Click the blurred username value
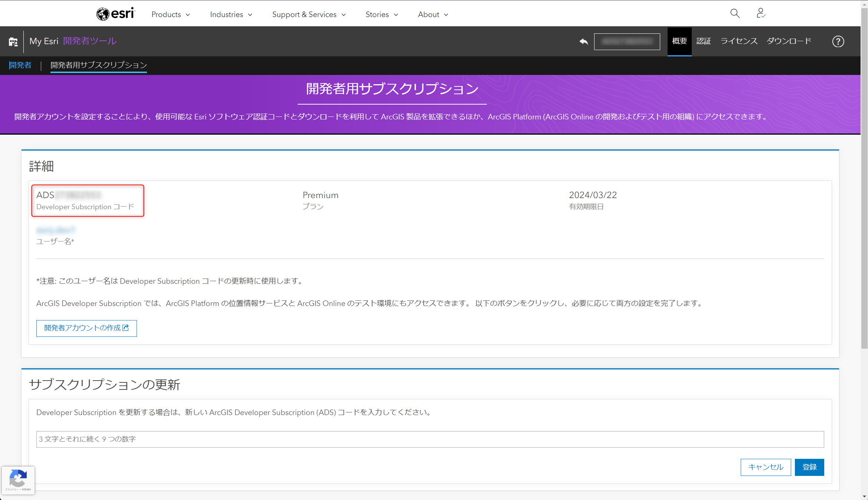 [56, 230]
